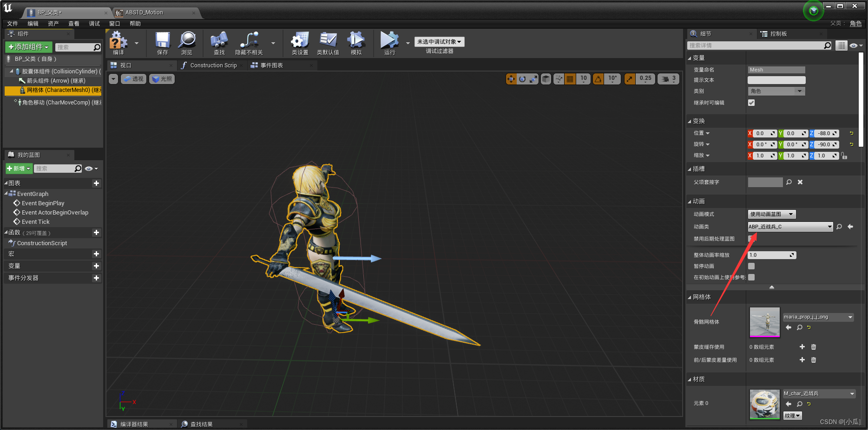Click the 光照 view mode button
This screenshot has height=430, width=868.
162,79
